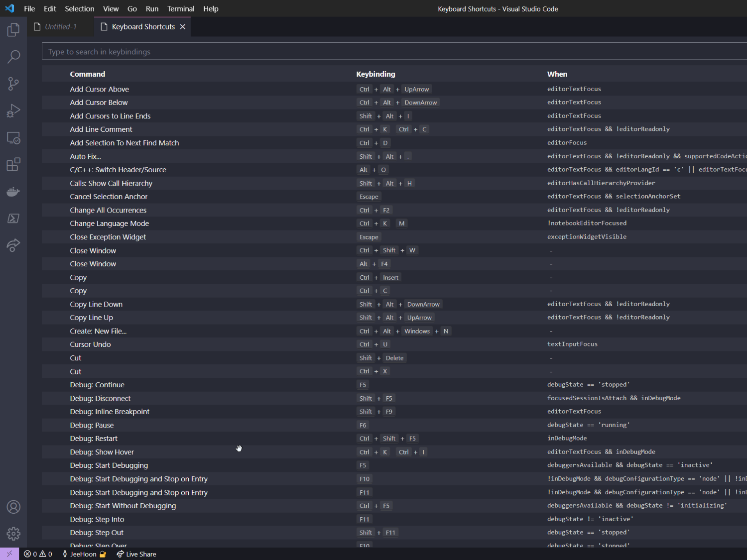Select Debug: Inline Breakpoint row
Viewport: 747px width, 560px height.
coord(394,412)
